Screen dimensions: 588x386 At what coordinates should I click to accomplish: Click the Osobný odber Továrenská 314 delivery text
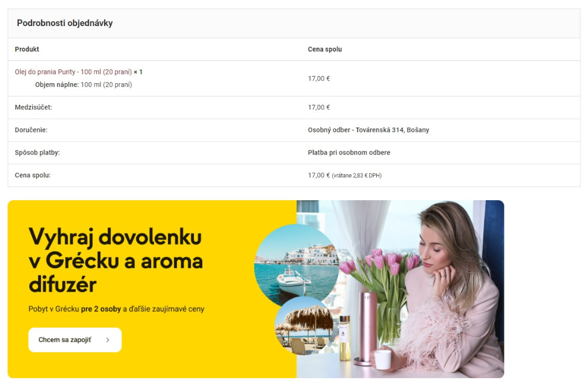tap(368, 130)
